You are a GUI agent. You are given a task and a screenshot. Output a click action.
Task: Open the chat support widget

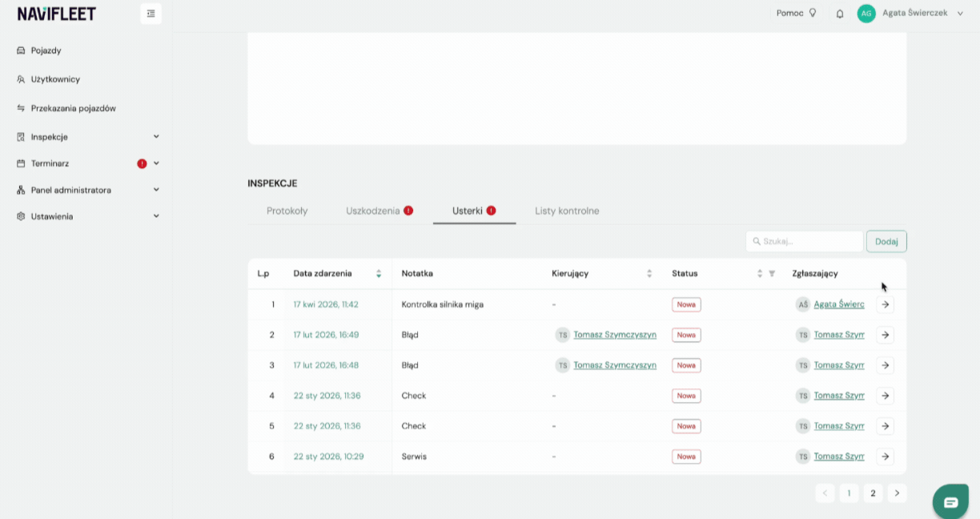(x=951, y=502)
